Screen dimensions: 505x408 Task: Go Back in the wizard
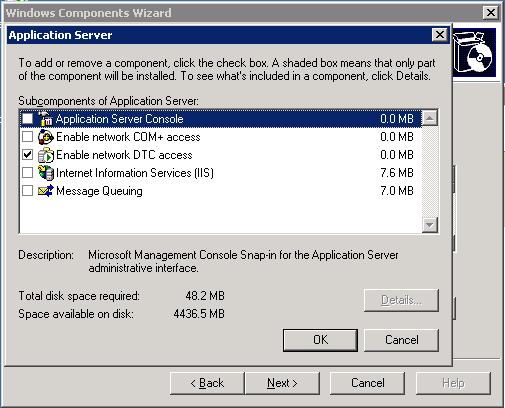pyautogui.click(x=207, y=383)
